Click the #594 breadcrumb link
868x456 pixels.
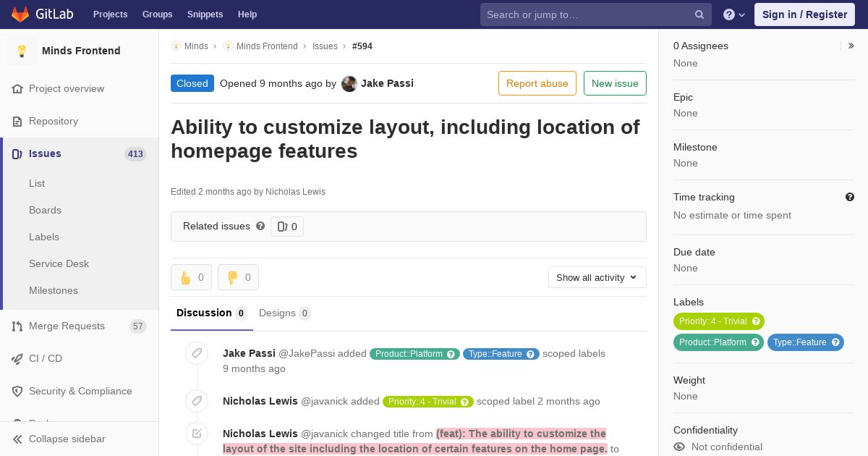coord(362,46)
